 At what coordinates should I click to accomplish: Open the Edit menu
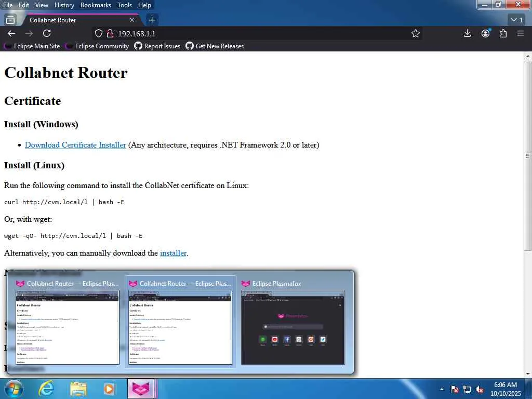[x=23, y=5]
